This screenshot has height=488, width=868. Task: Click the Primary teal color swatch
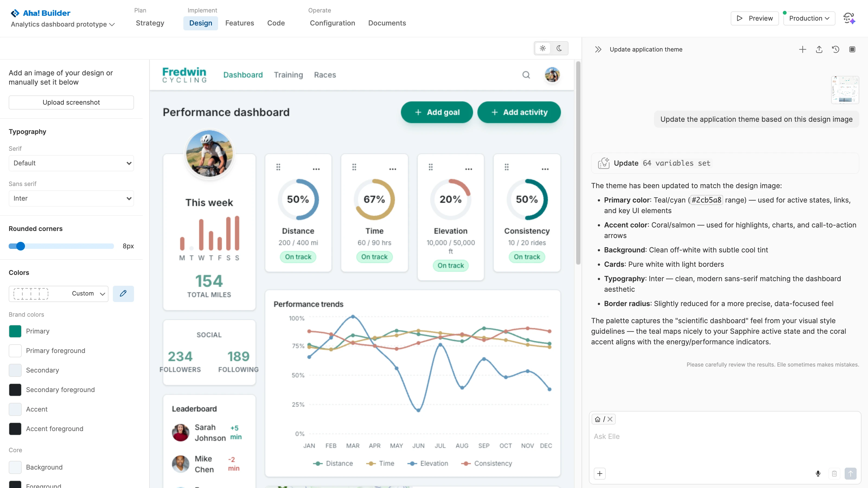(x=15, y=331)
